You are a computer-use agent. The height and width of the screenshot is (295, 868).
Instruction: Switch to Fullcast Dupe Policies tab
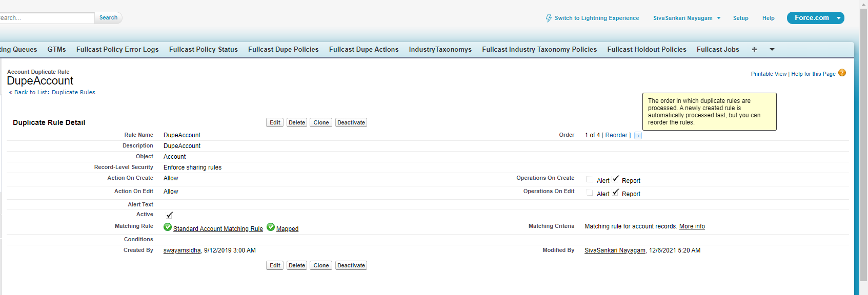coord(284,49)
